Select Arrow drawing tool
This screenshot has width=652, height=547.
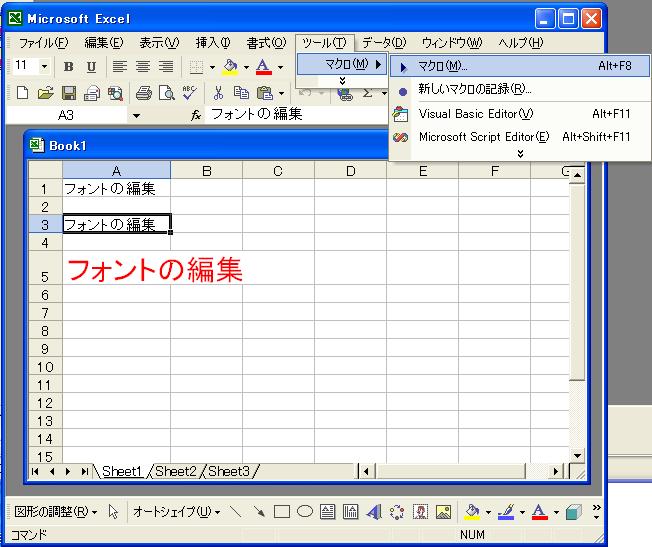pos(259,512)
